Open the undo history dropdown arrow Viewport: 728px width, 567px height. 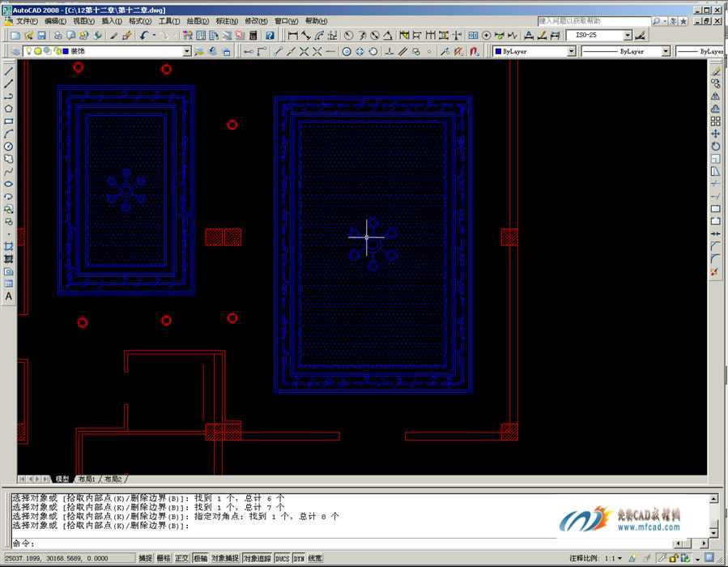(x=154, y=36)
